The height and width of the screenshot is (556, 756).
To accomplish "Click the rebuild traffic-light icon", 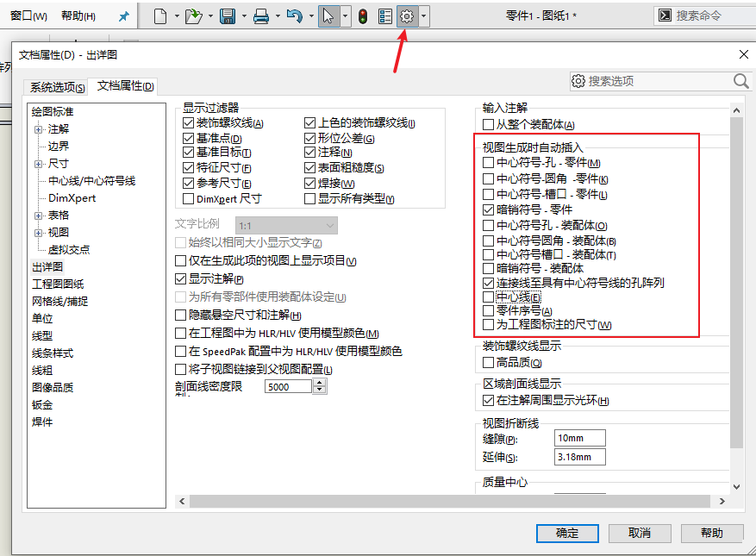I will pyautogui.click(x=363, y=16).
